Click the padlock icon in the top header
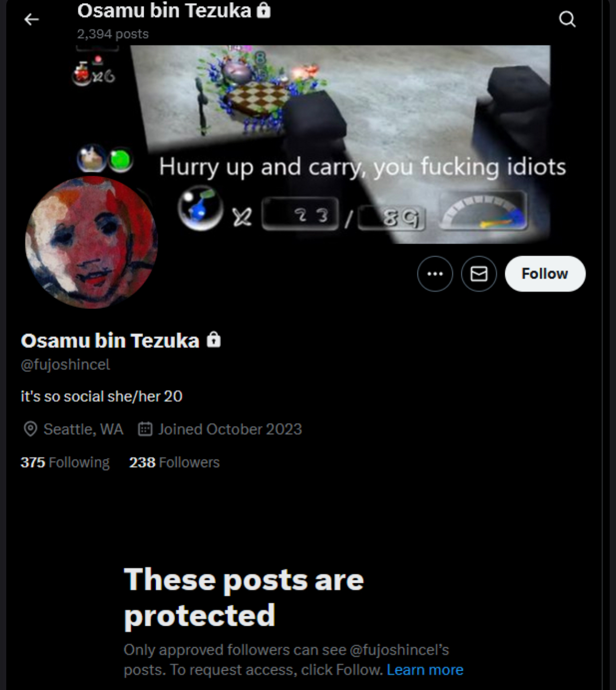The width and height of the screenshot is (616, 690). (x=264, y=10)
